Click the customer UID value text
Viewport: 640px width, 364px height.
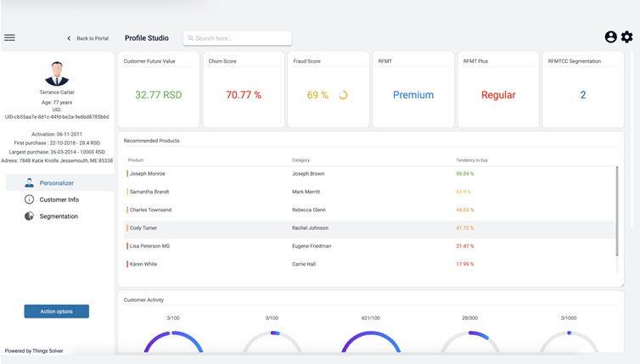57,117
